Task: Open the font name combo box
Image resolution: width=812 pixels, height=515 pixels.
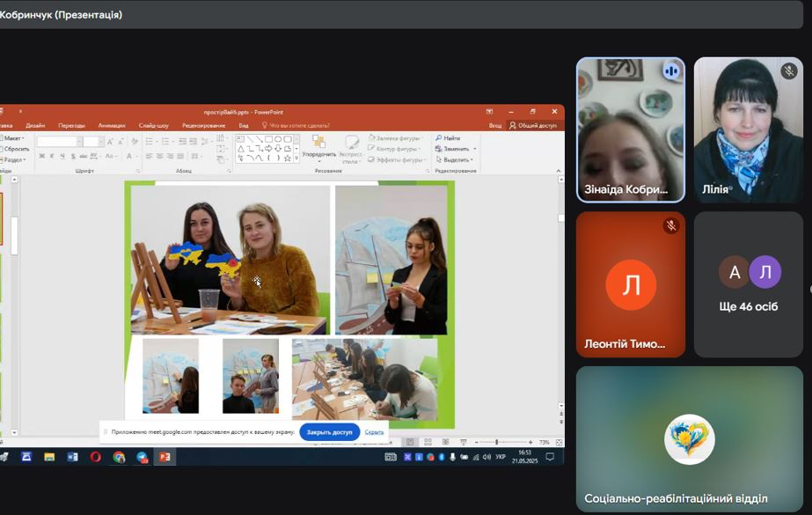Action: tap(60, 142)
